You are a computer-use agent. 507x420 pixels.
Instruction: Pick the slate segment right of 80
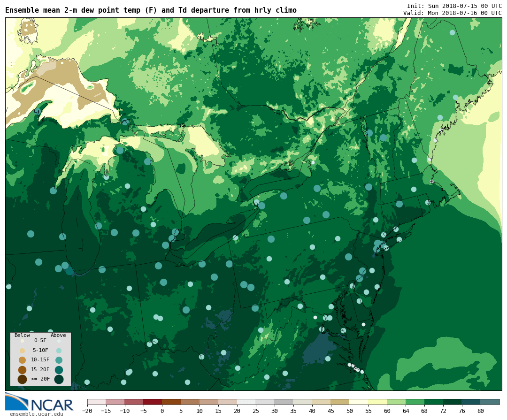point(490,402)
